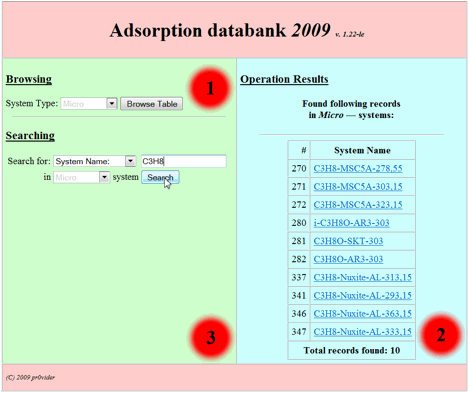Click the record number 347 cell
This screenshot has height=393, width=469.
(299, 332)
